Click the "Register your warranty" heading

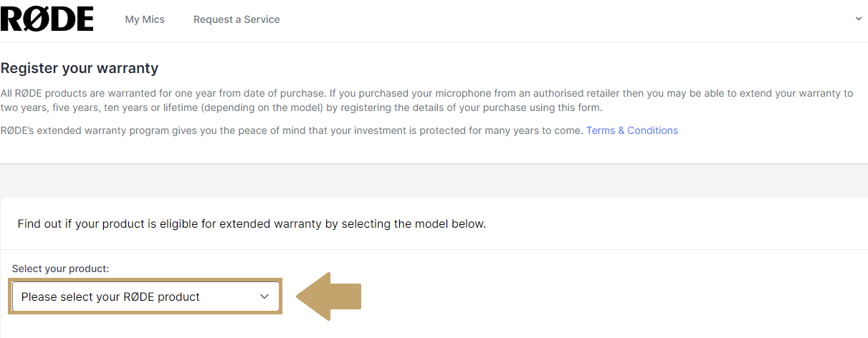click(x=80, y=69)
